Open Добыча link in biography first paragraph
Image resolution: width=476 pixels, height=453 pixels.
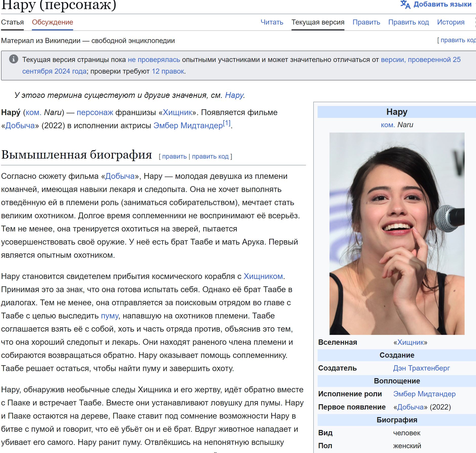click(120, 176)
